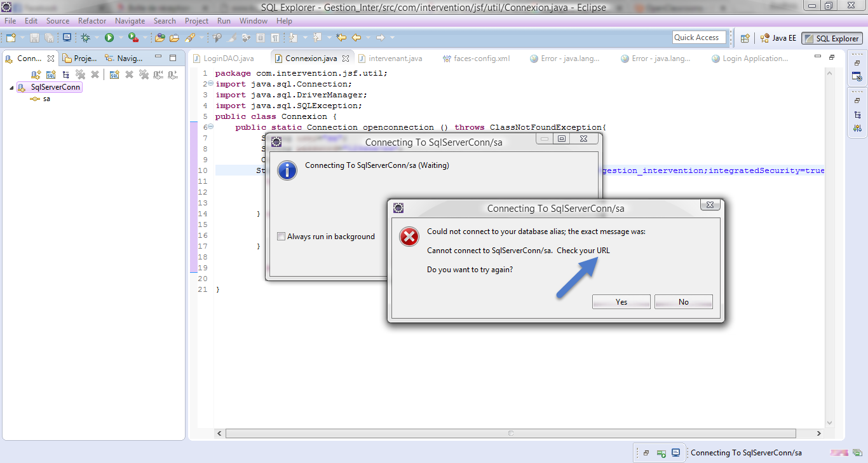
Task: Close the Connections view tab
Action: point(51,59)
